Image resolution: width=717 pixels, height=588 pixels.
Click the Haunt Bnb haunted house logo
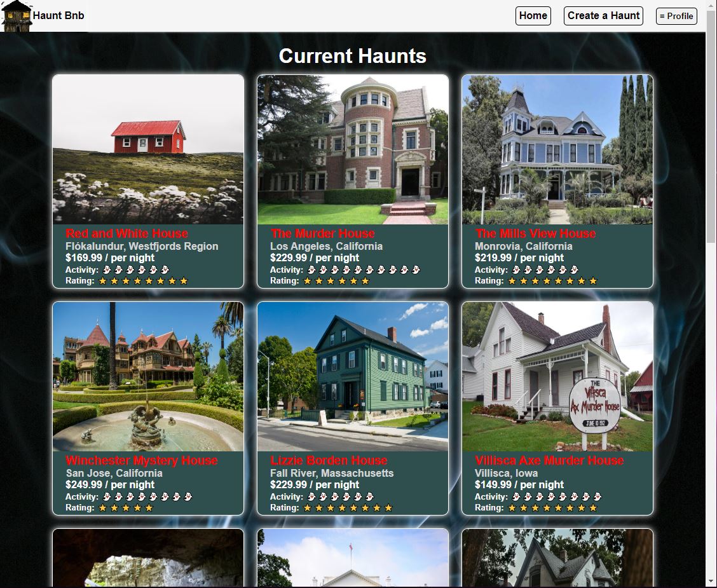pos(17,16)
